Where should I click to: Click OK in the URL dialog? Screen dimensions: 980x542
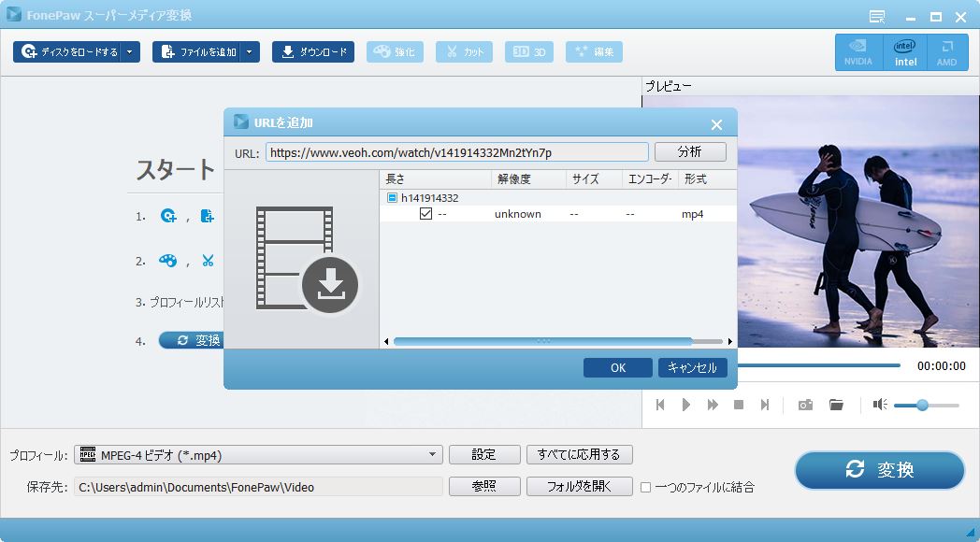tap(617, 368)
